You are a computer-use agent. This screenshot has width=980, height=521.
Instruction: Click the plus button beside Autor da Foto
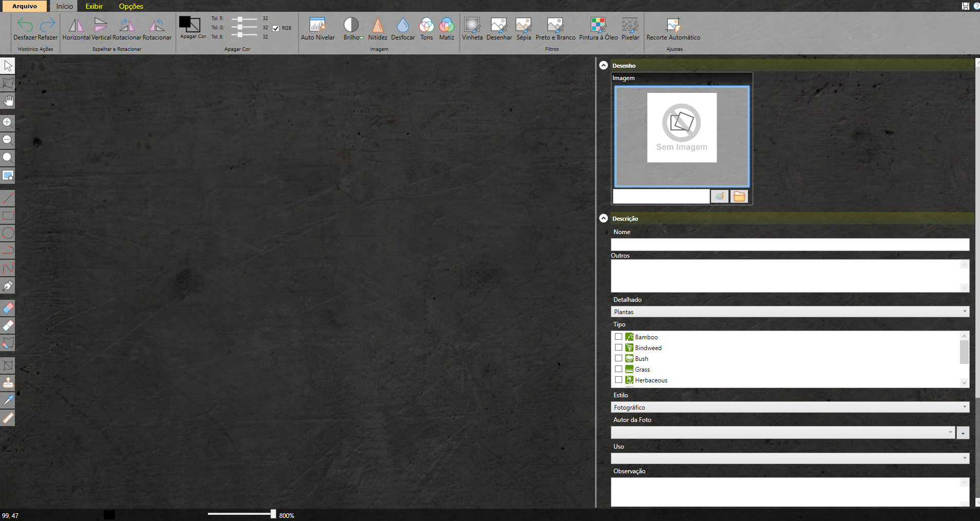pyautogui.click(x=963, y=433)
